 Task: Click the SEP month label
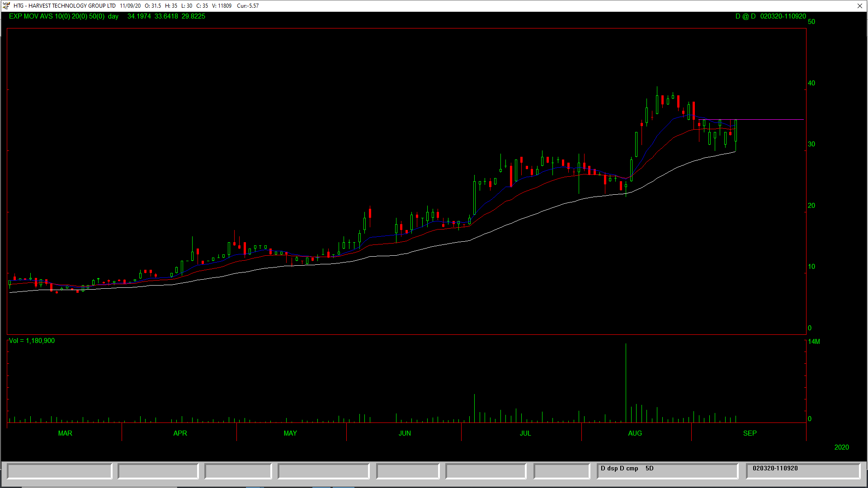(750, 433)
